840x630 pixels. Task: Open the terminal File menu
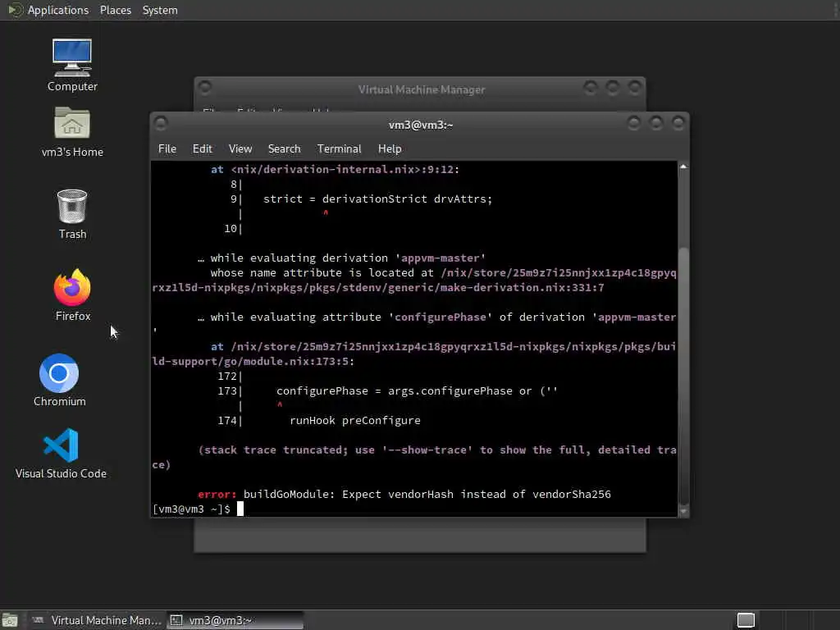(167, 149)
